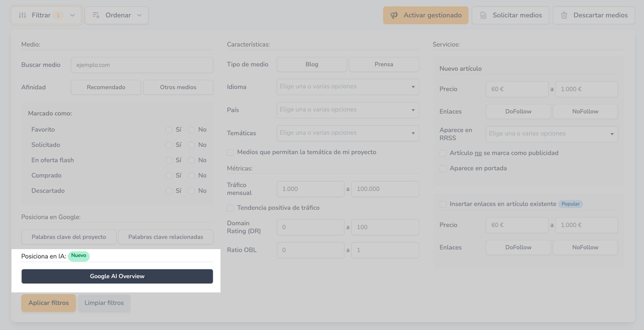Toggle Insertar enlaces en artículo existente
Viewport: 644px width, 330px height.
pyautogui.click(x=443, y=204)
